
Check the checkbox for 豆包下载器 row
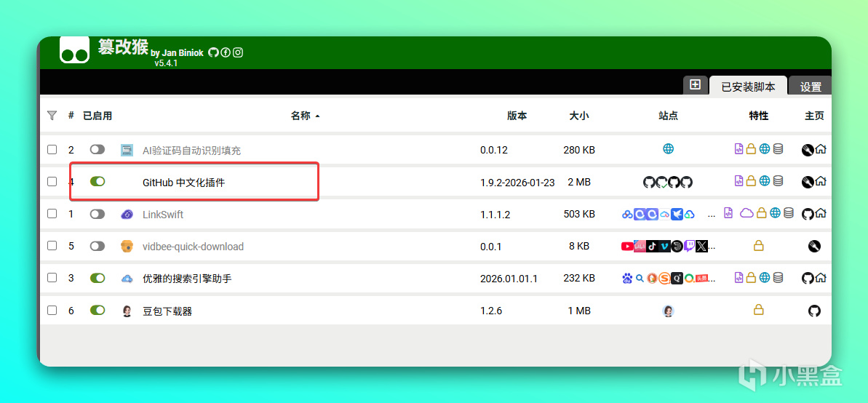(x=52, y=311)
